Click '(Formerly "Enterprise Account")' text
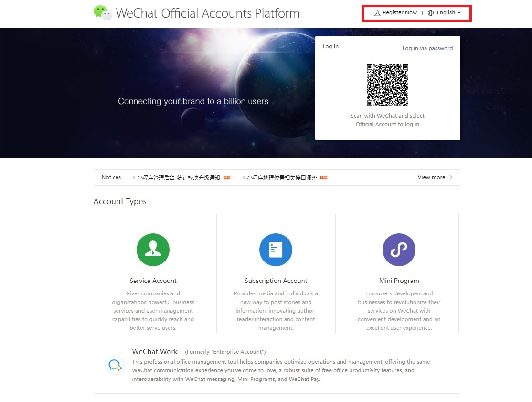 pyautogui.click(x=225, y=352)
